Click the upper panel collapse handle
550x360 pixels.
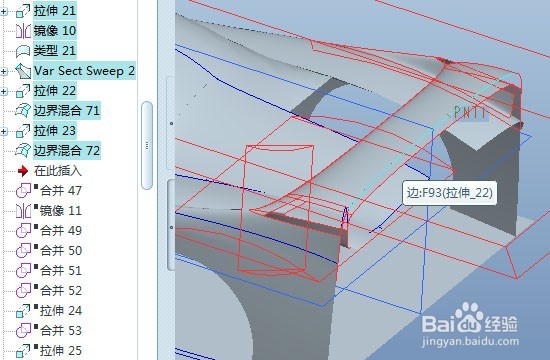[170, 123]
